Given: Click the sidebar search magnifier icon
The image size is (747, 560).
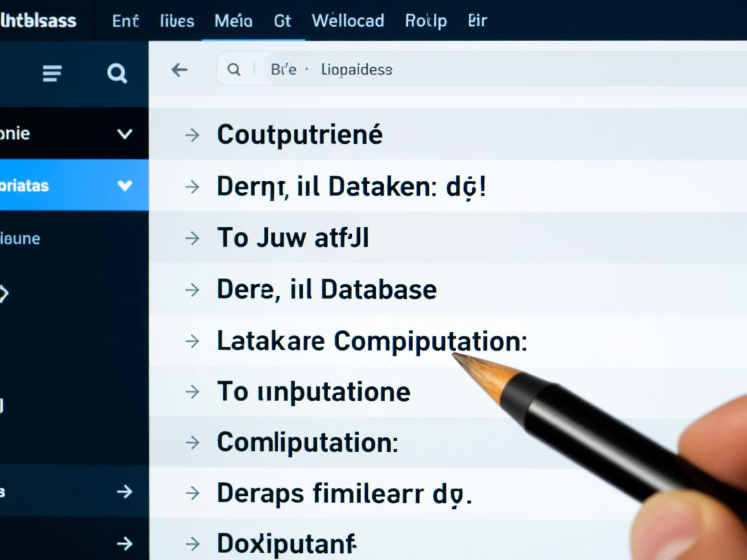Looking at the screenshot, I should [117, 73].
